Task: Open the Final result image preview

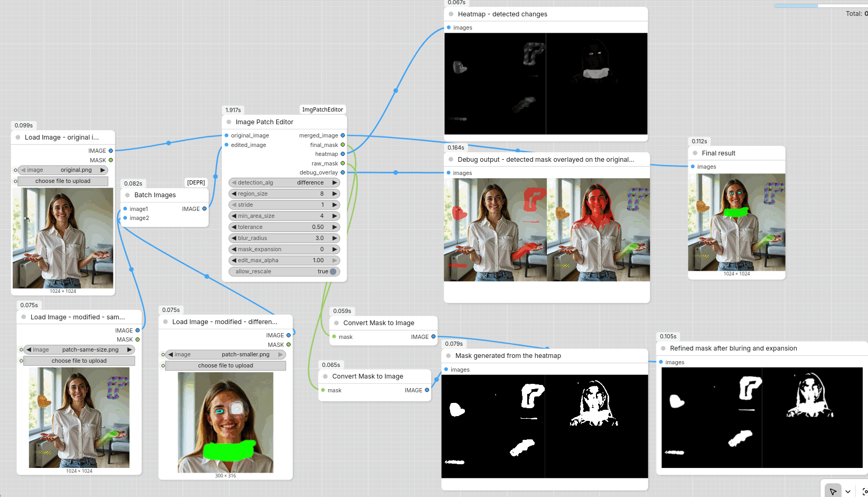Action: pos(736,223)
